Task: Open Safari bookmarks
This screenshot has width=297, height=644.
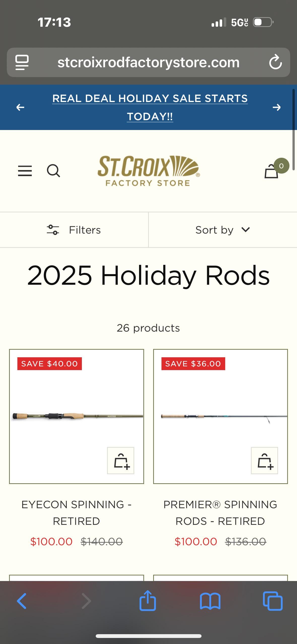Action: click(x=210, y=601)
